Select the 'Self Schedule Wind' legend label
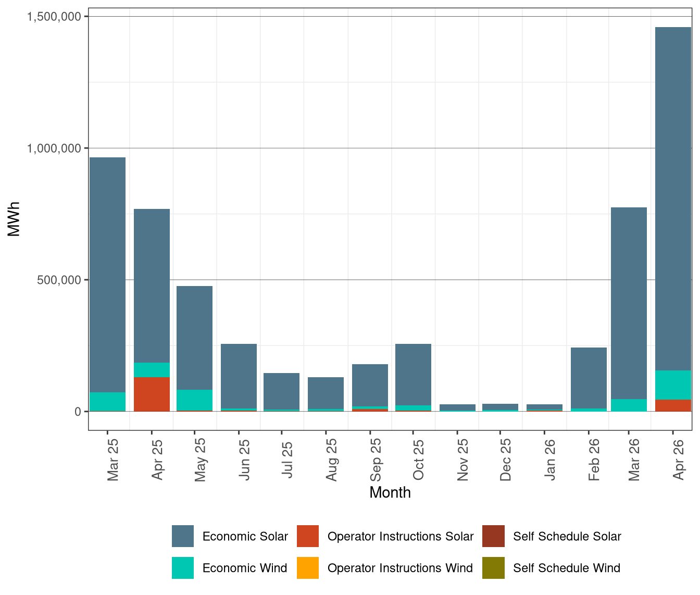 (567, 568)
